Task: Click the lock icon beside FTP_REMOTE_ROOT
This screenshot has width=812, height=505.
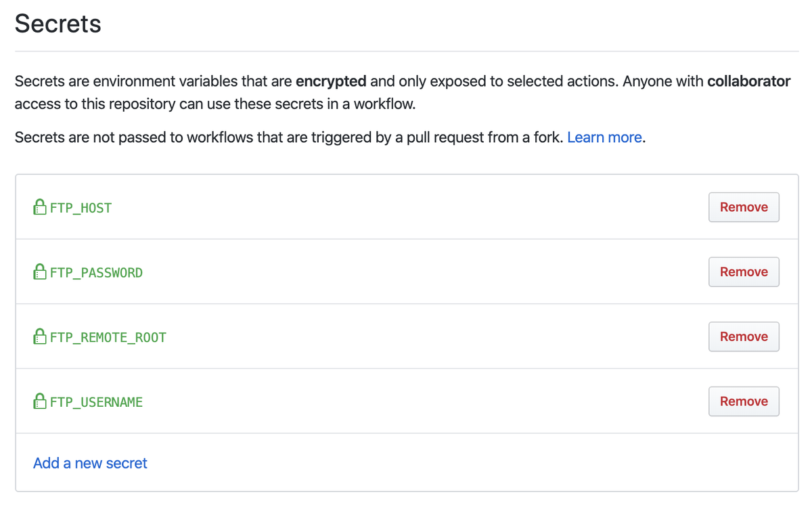Action: tap(40, 336)
